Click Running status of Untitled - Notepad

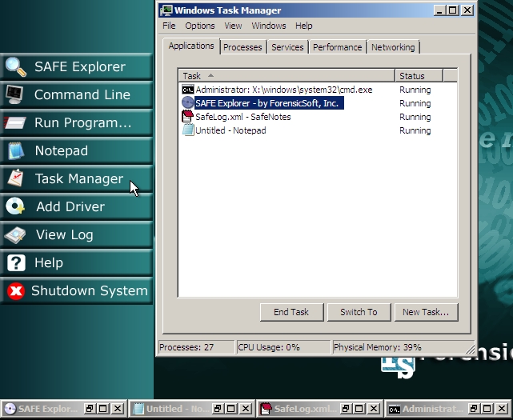tap(415, 130)
